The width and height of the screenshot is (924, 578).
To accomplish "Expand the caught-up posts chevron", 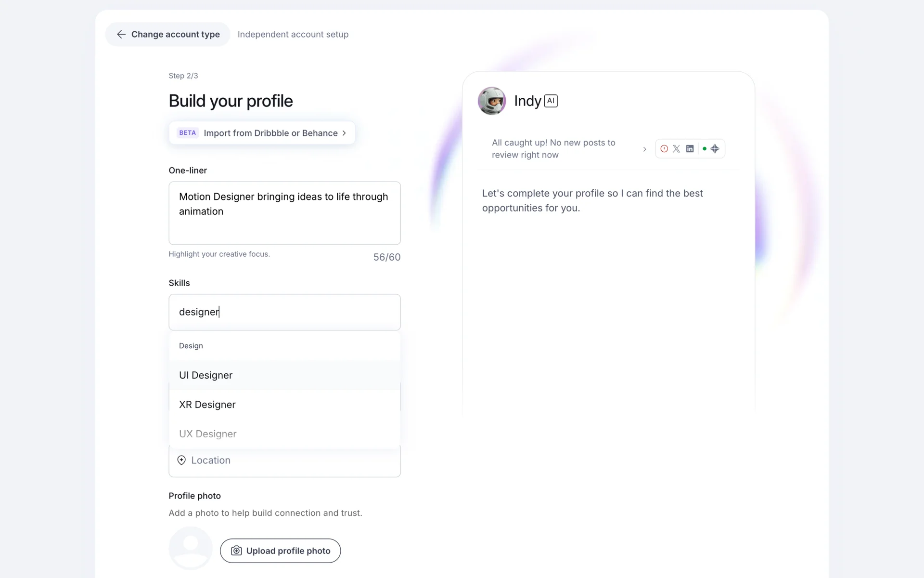I will pyautogui.click(x=645, y=149).
